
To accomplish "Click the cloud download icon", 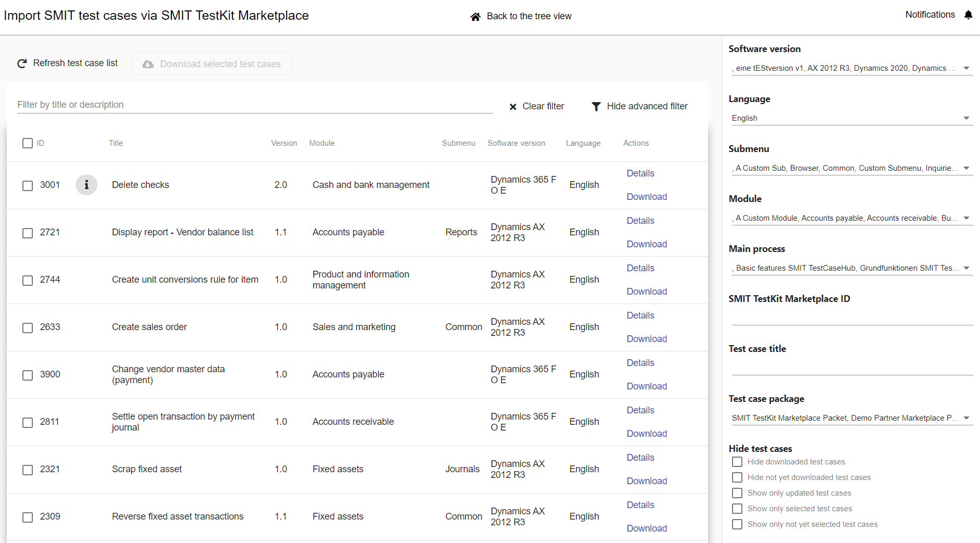I will (148, 64).
